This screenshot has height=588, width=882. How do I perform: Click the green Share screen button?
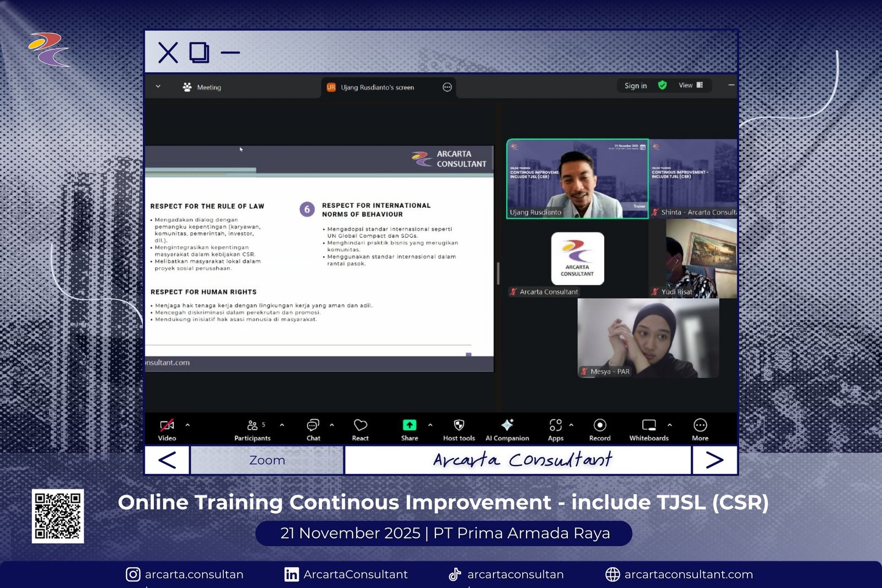[410, 429]
